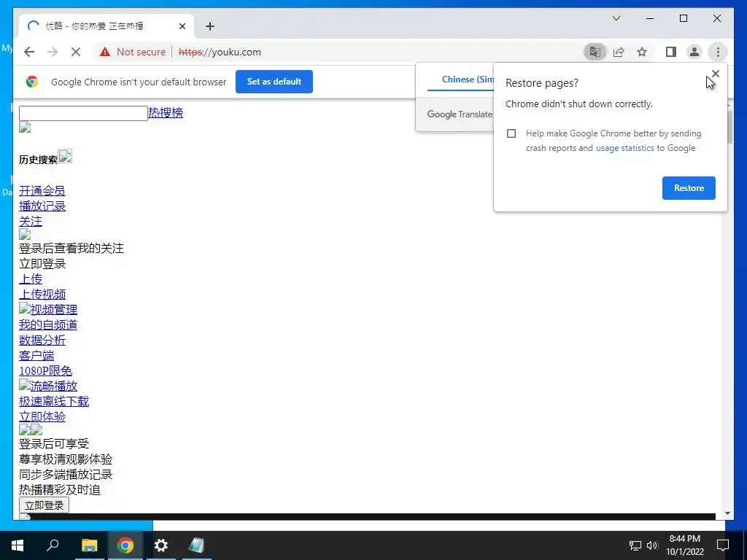
Task: Open the Not secure warning site info
Action: 133,52
